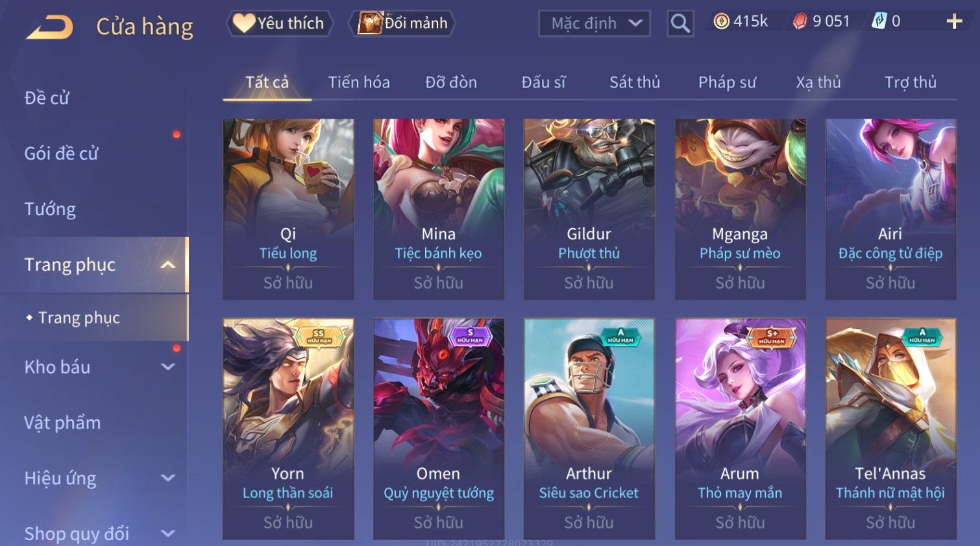This screenshot has width=980, height=546.
Task: Select the Tiến hóa tab
Action: (x=359, y=82)
